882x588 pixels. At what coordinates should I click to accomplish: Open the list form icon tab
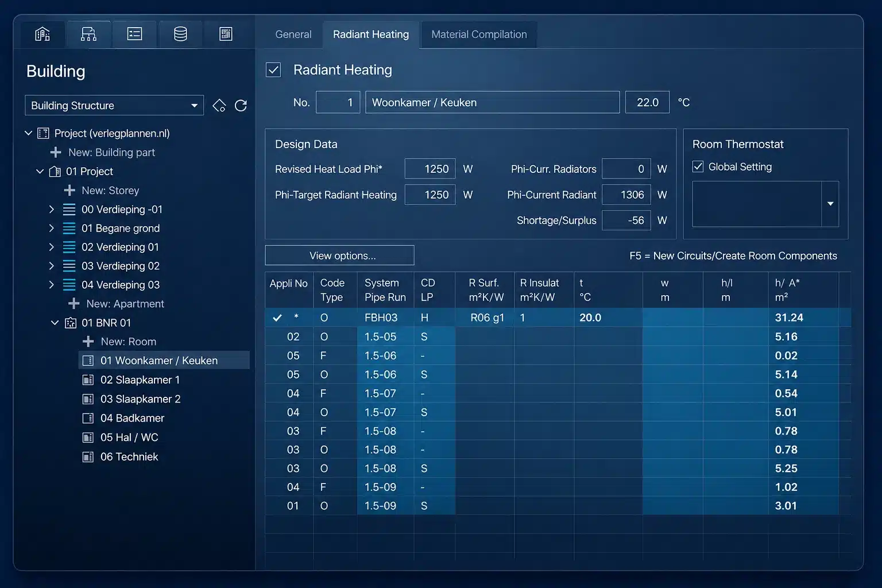[x=134, y=34]
